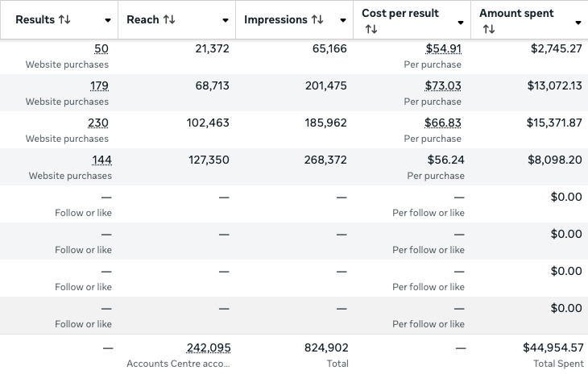Viewport: 588px width, 387px height.
Task: Click the 144 website purchases result
Action: click(x=102, y=160)
